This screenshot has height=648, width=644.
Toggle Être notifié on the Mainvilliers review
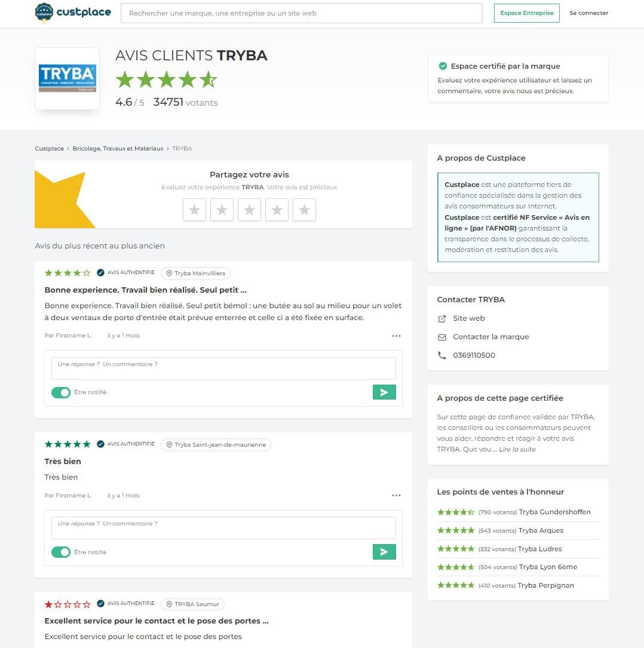(x=61, y=392)
